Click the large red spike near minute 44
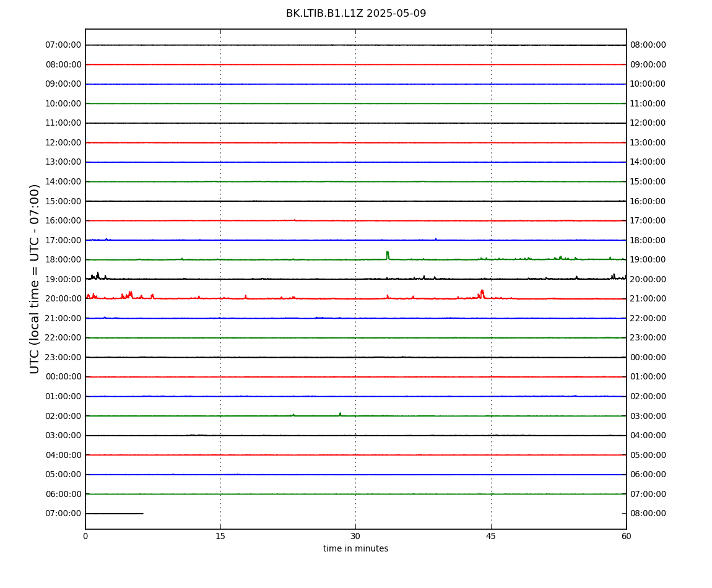The image size is (712, 588). (482, 294)
